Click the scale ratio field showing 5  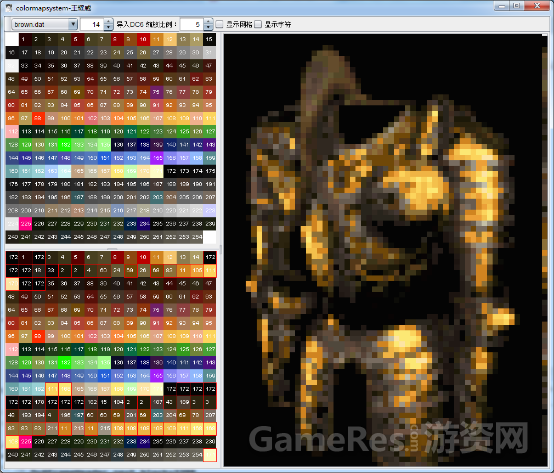pos(193,24)
